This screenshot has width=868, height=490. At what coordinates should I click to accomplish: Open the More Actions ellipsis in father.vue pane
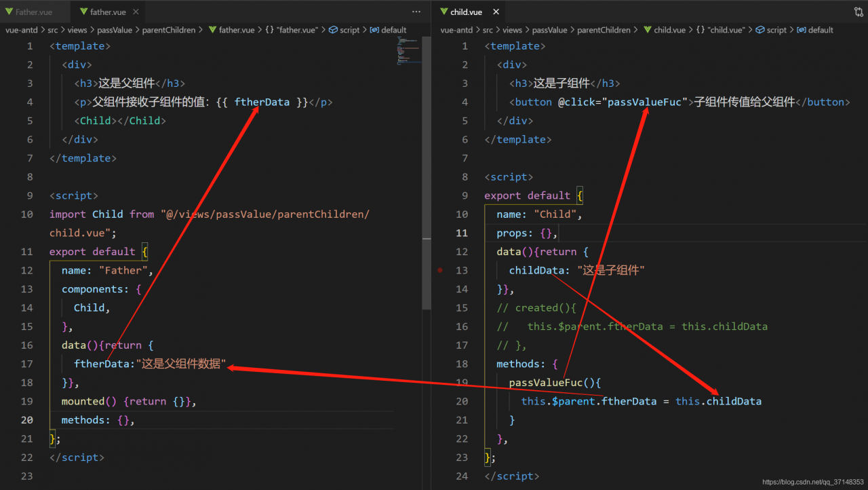coord(416,12)
